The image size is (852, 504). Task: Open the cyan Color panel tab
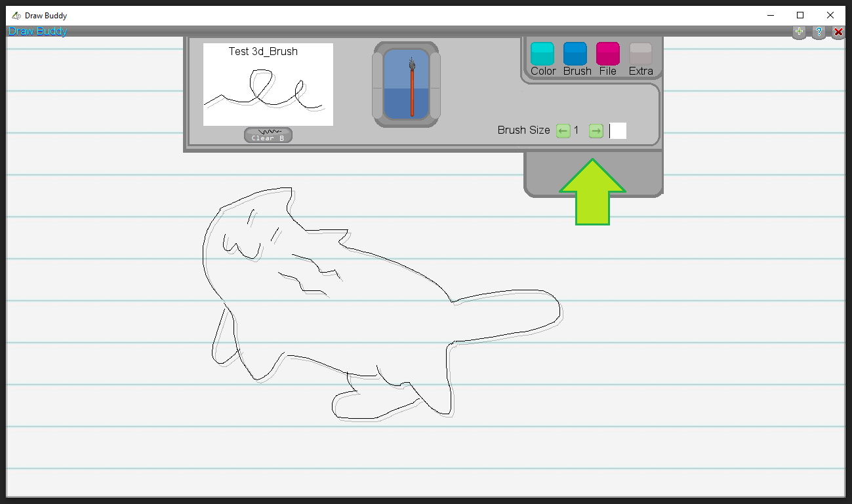pyautogui.click(x=542, y=54)
